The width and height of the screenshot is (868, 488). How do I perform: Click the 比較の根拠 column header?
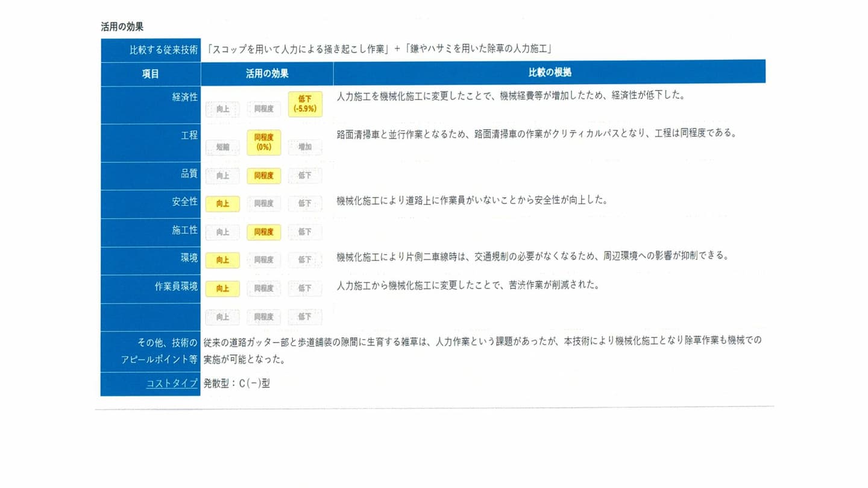click(x=549, y=72)
